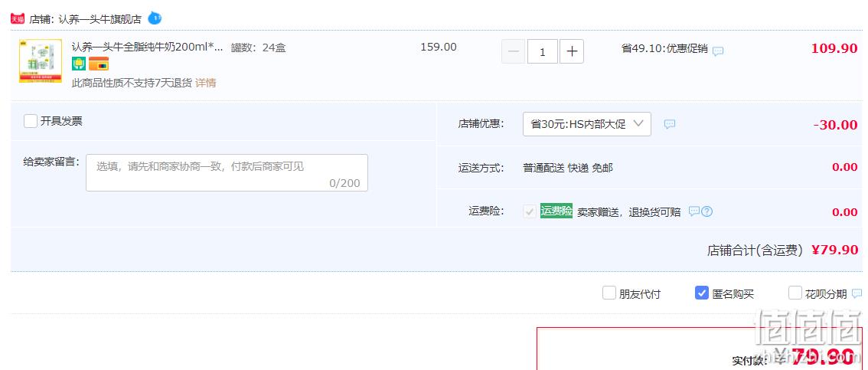868x370 pixels.
Task: Click the 罐数: 24盒 specification text
Action: click(259, 47)
